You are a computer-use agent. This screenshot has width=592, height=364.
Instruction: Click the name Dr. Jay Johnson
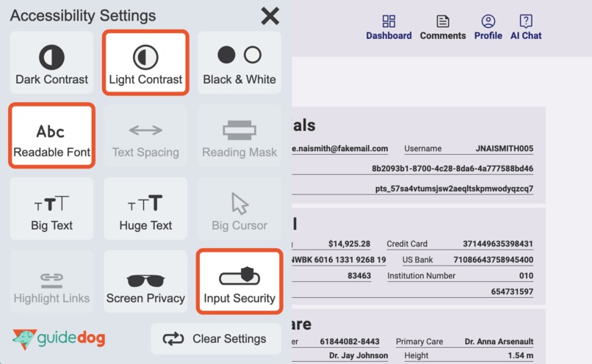(x=358, y=355)
